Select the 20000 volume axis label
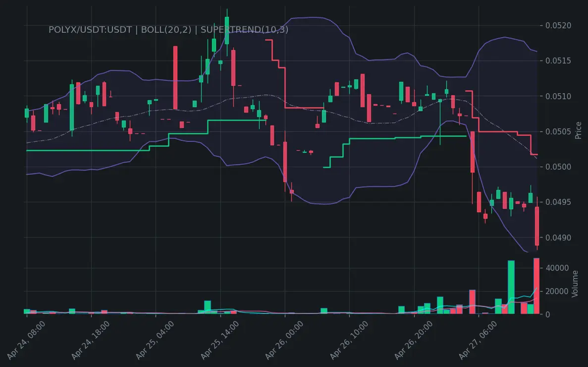588x367 pixels. [557, 291]
